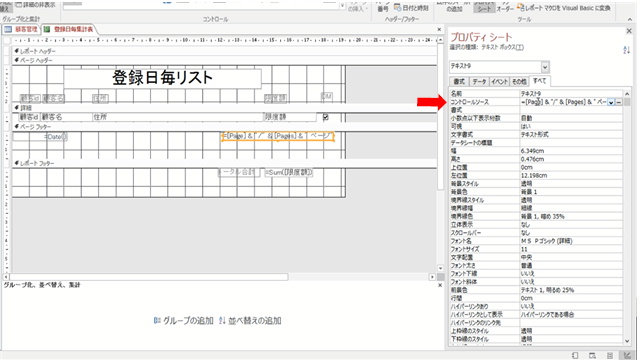Switch to report view icon in status bar
640x360 pixels.
pos(575,356)
